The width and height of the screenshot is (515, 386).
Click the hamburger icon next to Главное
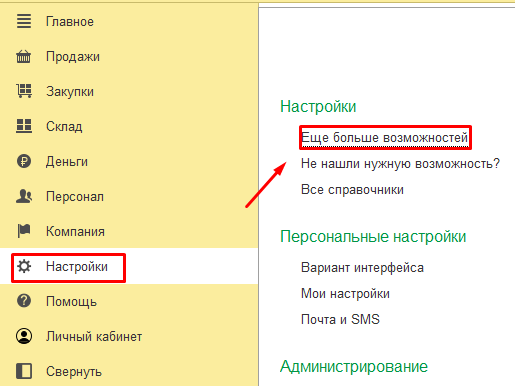coord(24,21)
